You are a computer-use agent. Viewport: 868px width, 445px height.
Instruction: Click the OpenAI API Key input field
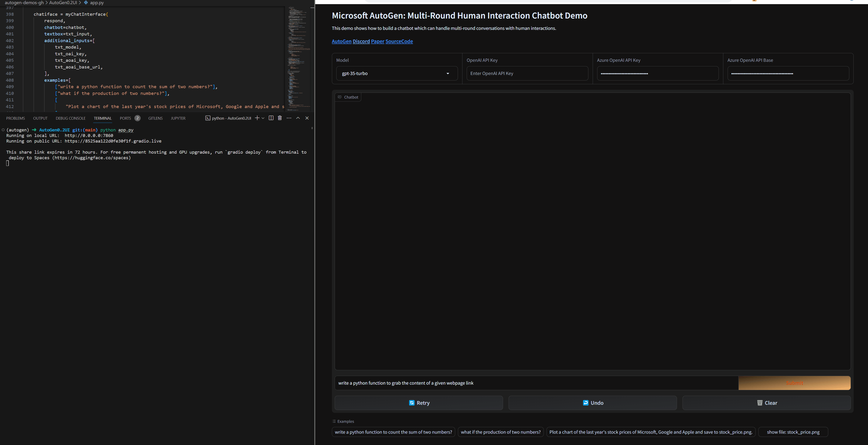[x=527, y=74]
